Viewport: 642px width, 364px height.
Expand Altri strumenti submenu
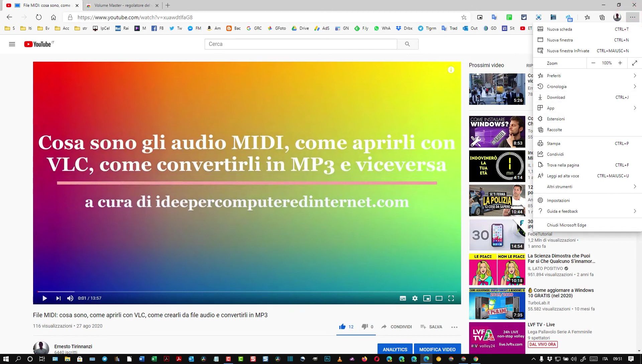tap(587, 187)
